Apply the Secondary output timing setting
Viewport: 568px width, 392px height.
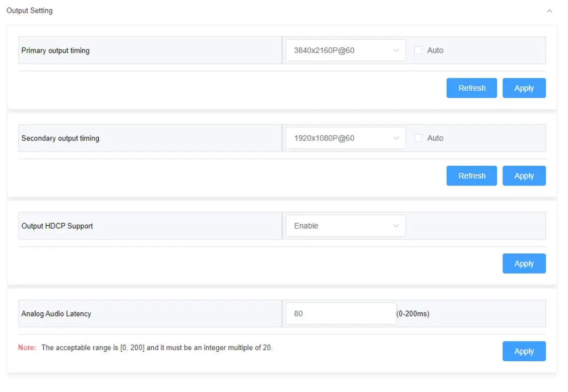pos(524,176)
